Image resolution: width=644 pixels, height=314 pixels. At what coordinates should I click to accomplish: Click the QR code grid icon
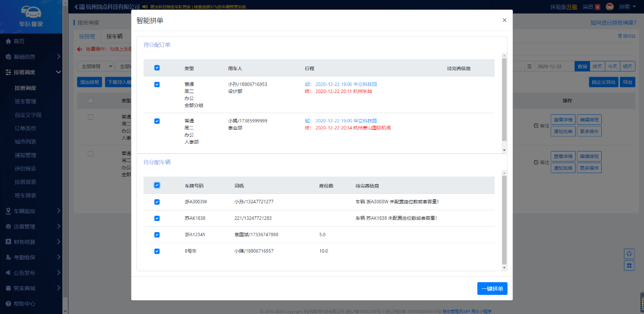(629, 265)
